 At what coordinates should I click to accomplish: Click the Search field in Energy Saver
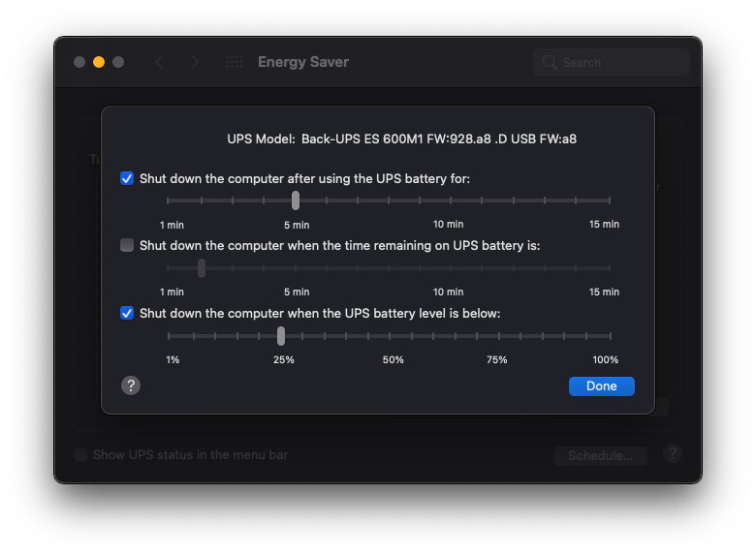(x=612, y=62)
